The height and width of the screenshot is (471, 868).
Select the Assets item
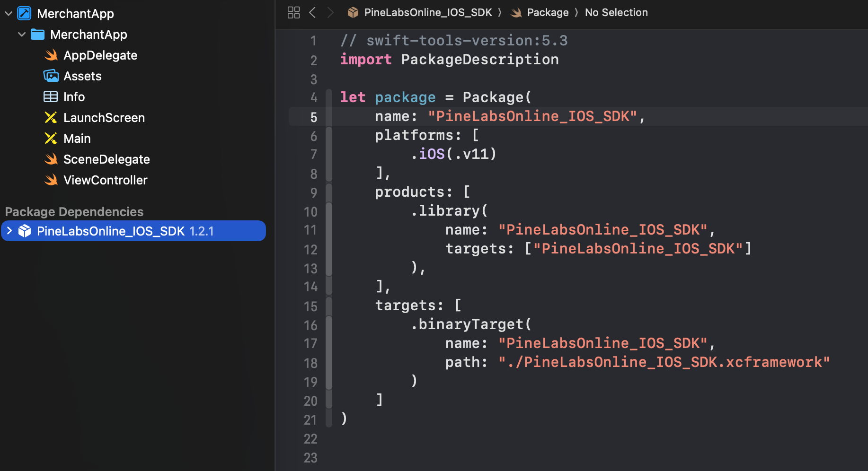[82, 76]
